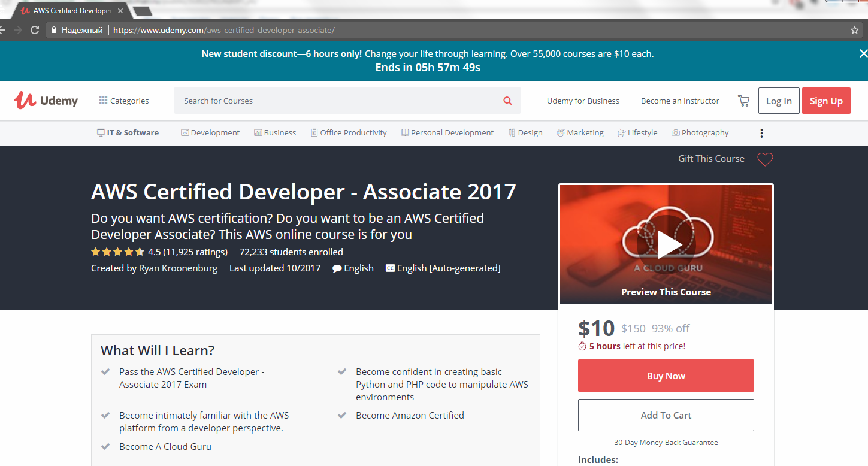Open the Development category

click(210, 133)
